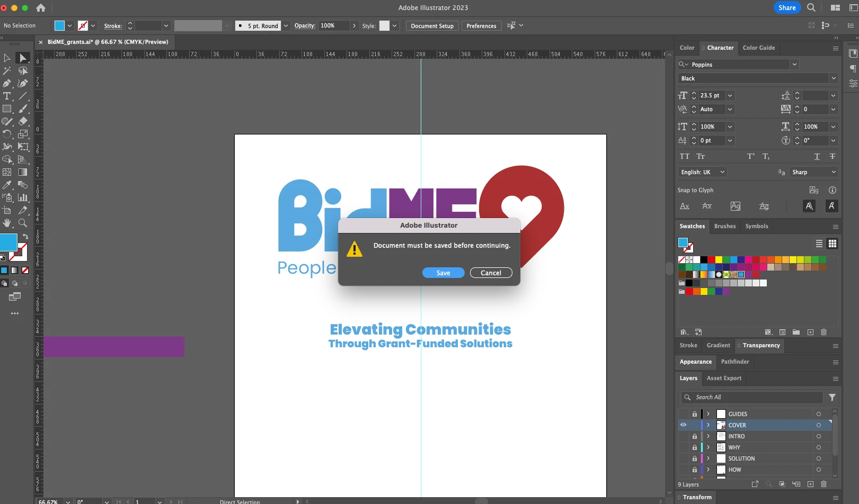Viewport: 859px width, 504px height.
Task: Create a new layer in Layers panel
Action: (810, 484)
